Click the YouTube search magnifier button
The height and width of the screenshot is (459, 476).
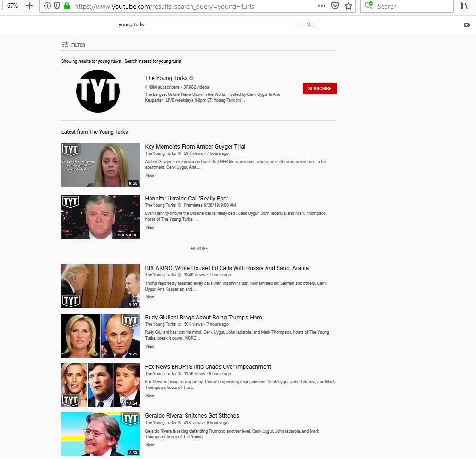[x=309, y=25]
